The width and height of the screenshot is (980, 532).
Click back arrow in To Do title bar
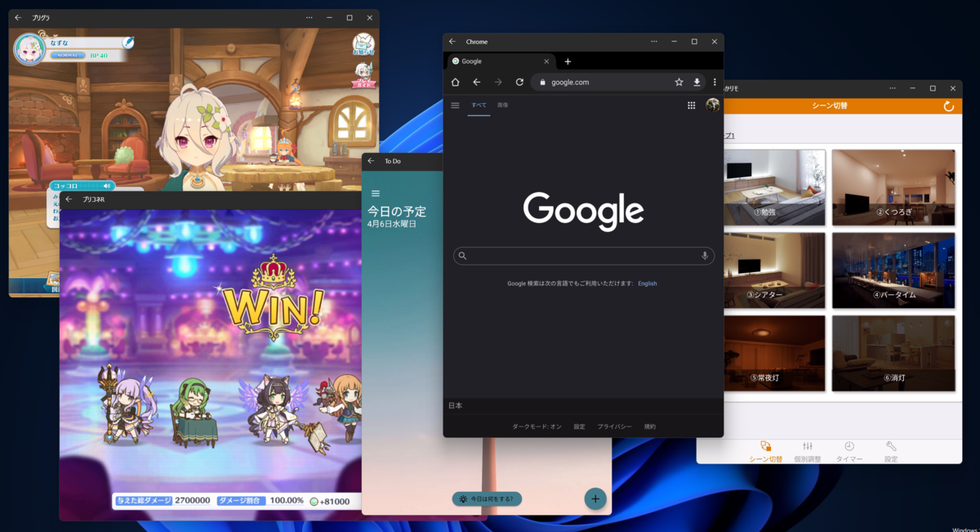pyautogui.click(x=371, y=161)
